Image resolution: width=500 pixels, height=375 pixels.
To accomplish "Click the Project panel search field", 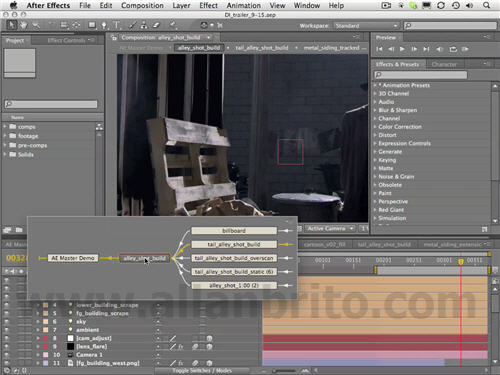I will click(x=51, y=104).
